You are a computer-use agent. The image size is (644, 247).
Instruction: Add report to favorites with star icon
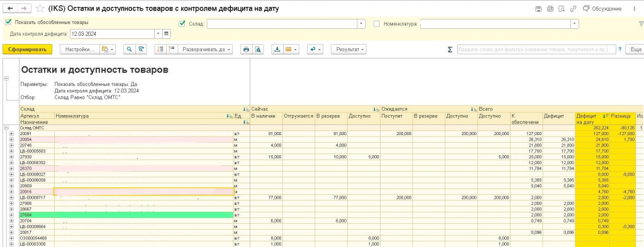pos(40,8)
